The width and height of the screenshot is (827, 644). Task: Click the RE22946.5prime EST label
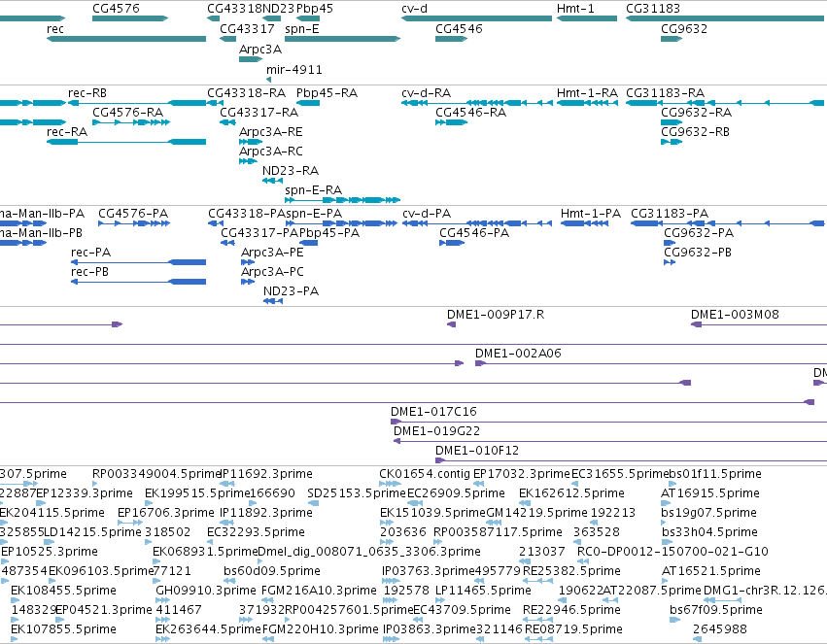(x=571, y=610)
